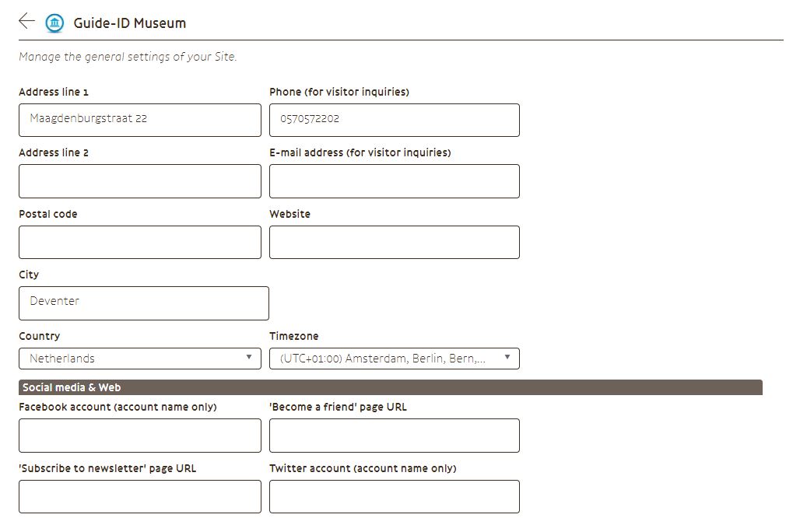
Task: Go back with the left arrow icon
Action: pos(26,21)
